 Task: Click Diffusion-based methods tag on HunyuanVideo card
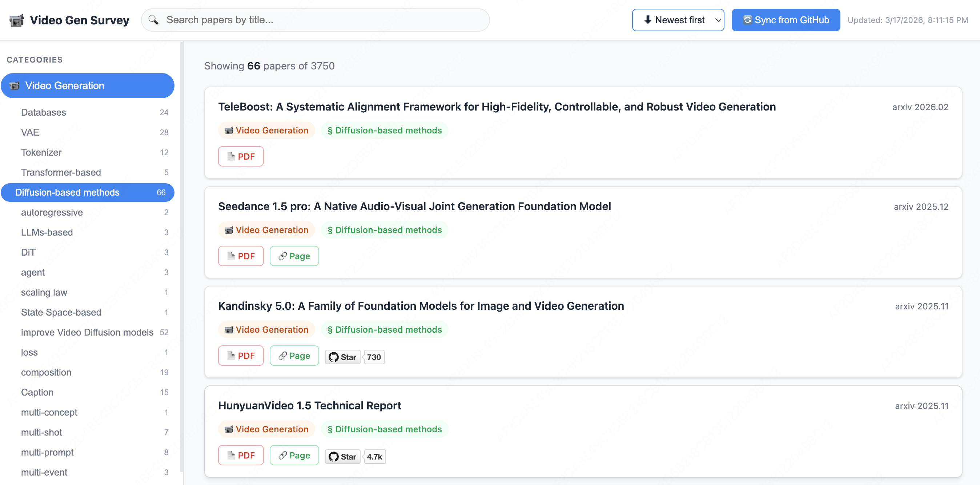(385, 429)
